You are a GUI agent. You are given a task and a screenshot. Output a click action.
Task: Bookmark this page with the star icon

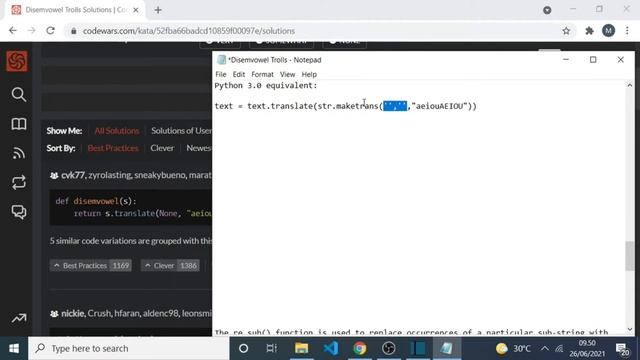(x=566, y=31)
